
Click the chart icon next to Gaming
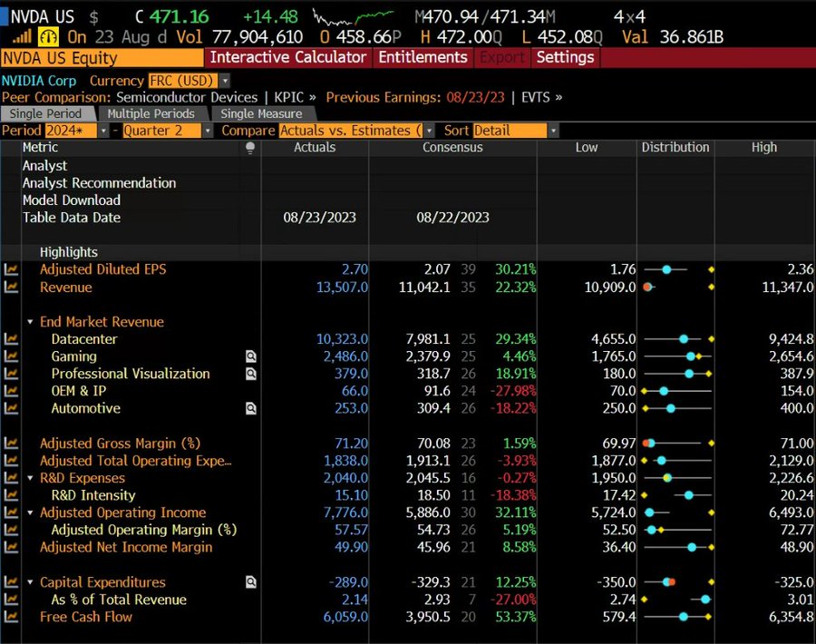10,356
